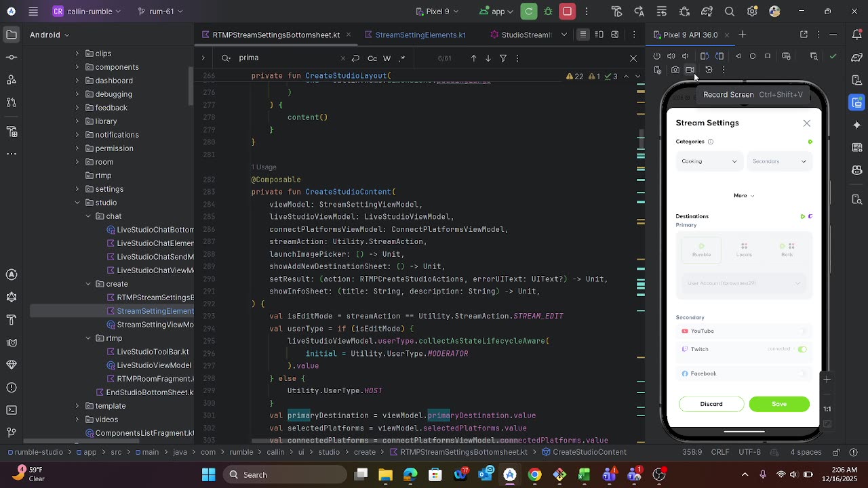Select the Pixel 9 API 36.0 device tab
This screenshot has height=488, width=868.
click(x=690, y=35)
